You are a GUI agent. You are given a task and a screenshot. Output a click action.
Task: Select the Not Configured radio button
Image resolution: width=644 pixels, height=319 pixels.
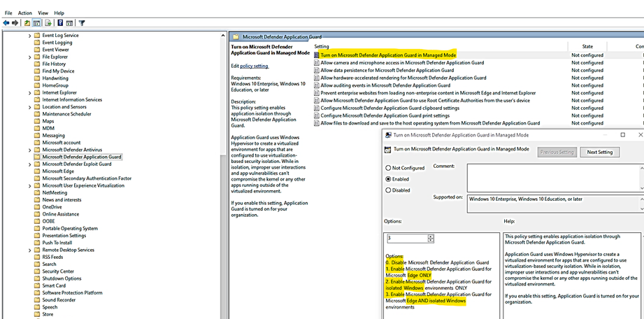[x=387, y=168]
